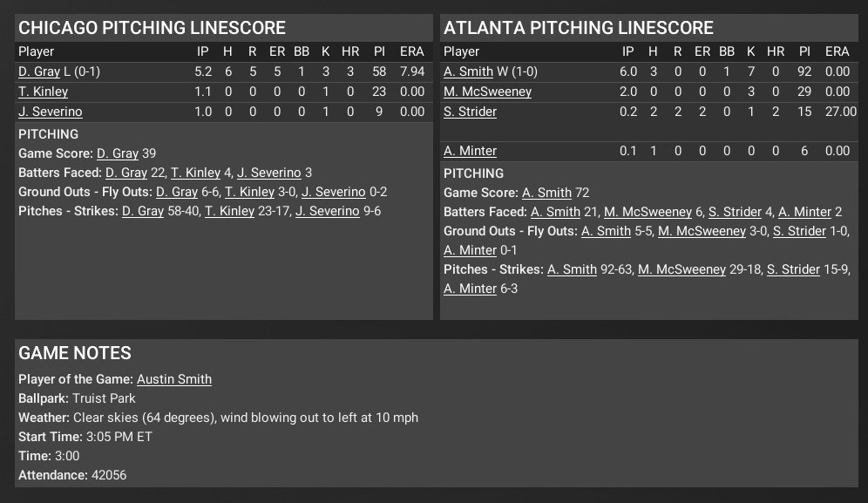Click the IP column header in Atlanta table
Screen dimensions: 868x503
click(627, 51)
